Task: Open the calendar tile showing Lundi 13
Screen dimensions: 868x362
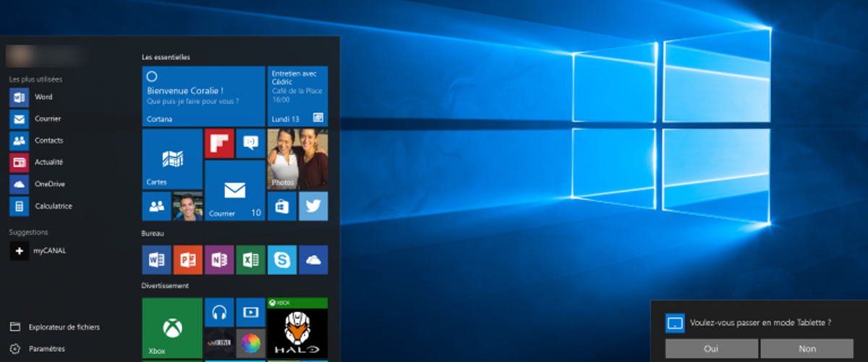Action: coord(297,96)
